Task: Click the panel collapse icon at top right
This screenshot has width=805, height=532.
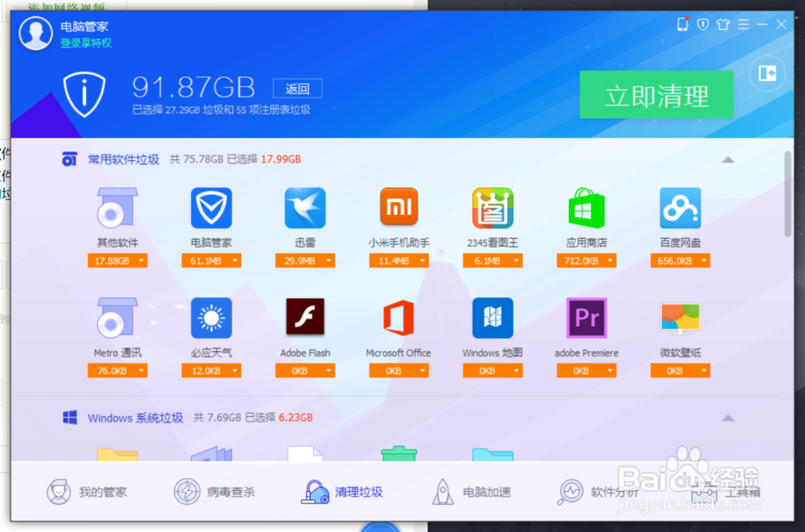Action: (x=767, y=73)
